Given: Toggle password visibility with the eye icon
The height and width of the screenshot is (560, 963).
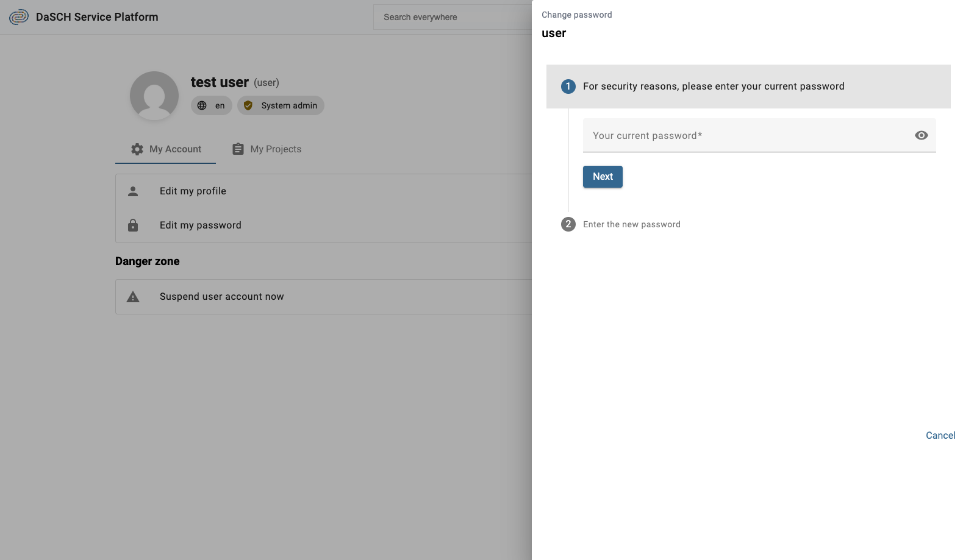Looking at the screenshot, I should (x=921, y=135).
